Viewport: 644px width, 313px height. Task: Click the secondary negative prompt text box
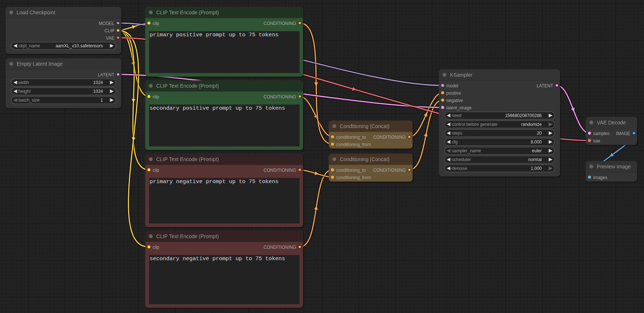224,279
